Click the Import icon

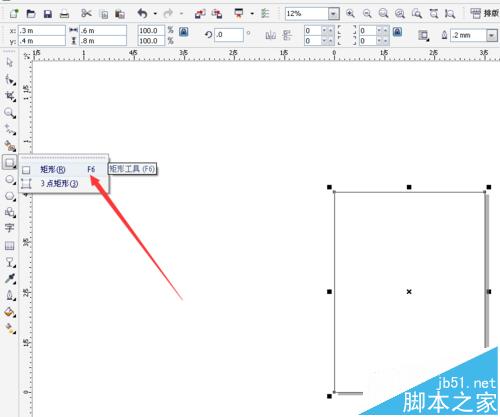(x=200, y=14)
